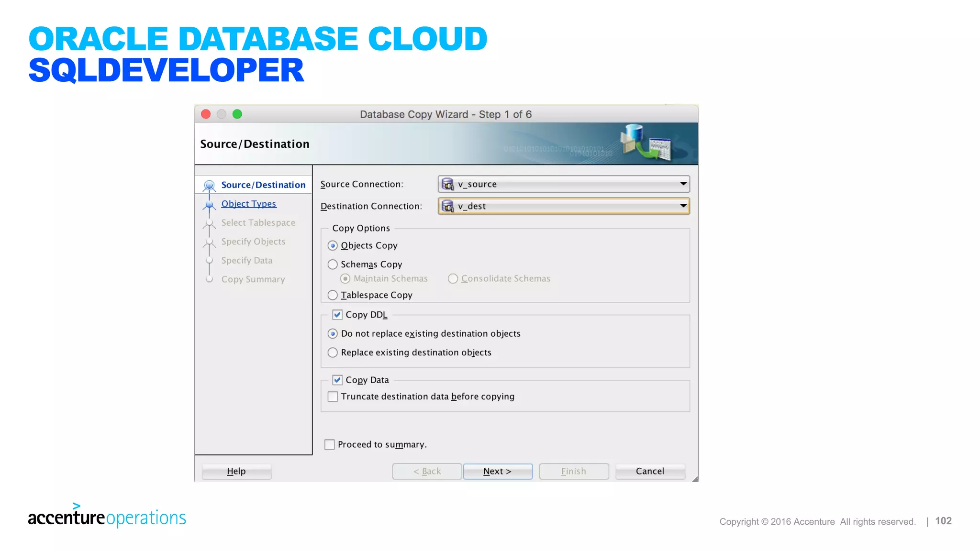
Task: Click the Destination Connection label
Action: [371, 206]
